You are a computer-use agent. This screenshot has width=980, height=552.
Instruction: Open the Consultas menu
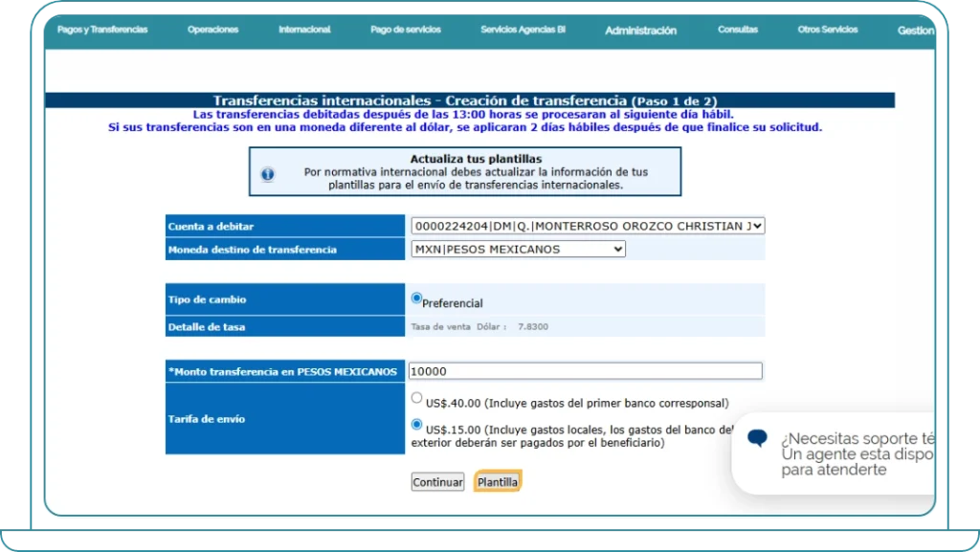[x=737, y=30]
